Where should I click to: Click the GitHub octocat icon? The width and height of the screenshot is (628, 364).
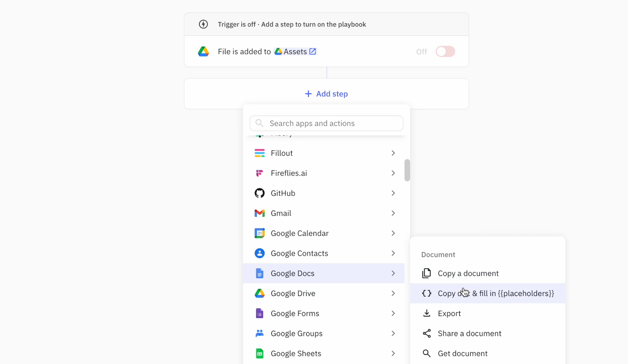[x=260, y=193]
